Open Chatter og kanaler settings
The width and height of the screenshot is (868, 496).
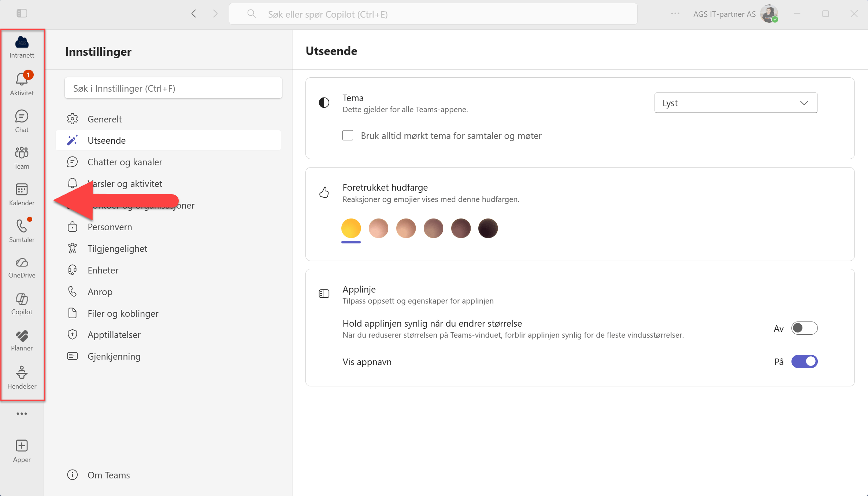[168, 162]
